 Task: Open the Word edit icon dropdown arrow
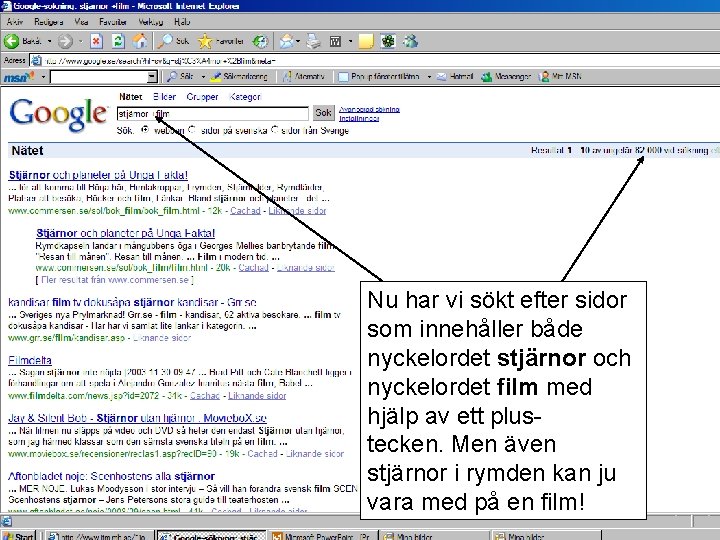tap(350, 41)
